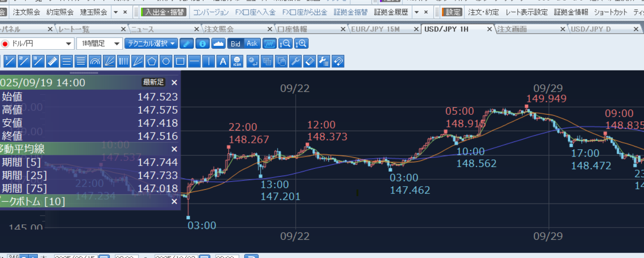Open the smiley icon stamp tool
Image resolution: width=644 pixels, height=258 pixels.
[x=237, y=61]
